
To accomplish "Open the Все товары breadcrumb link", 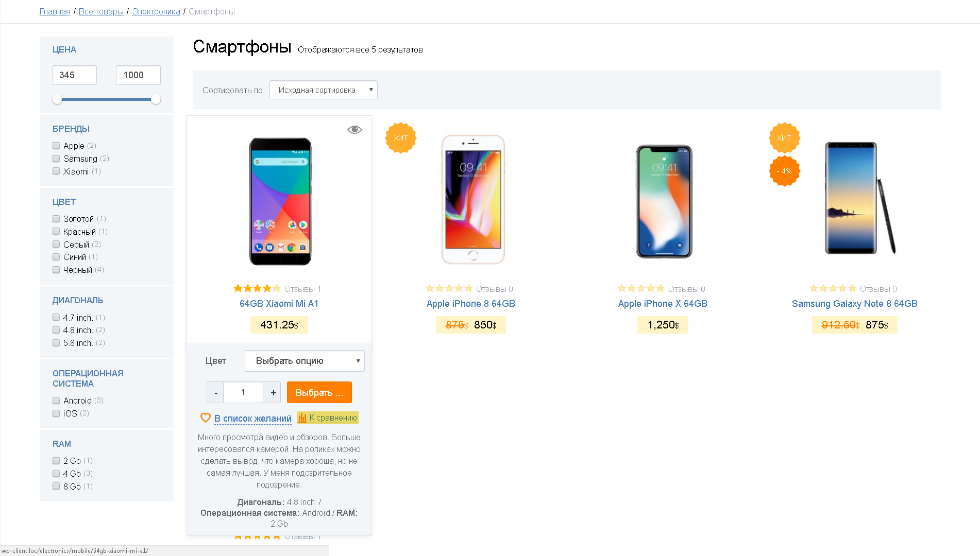I will coord(101,11).
